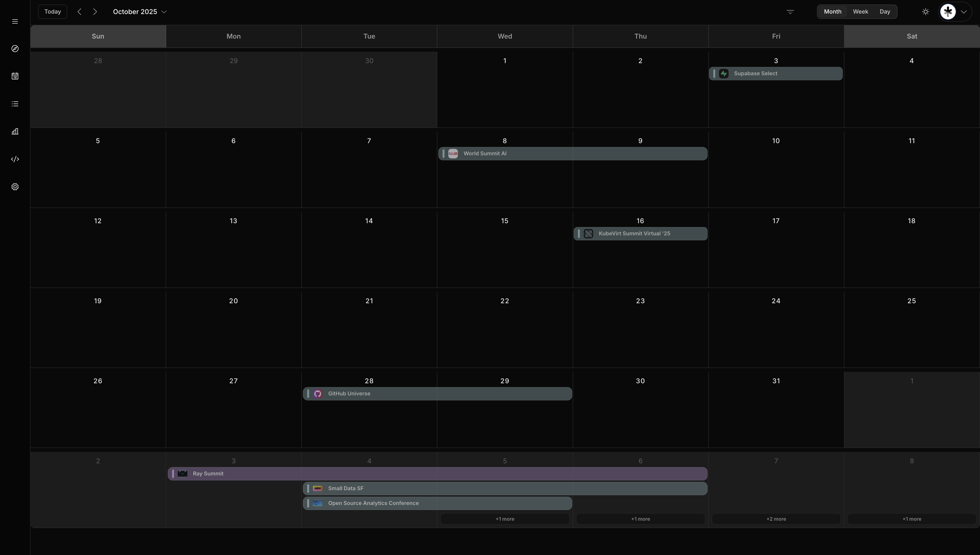Open the events list view icon
The height and width of the screenshot is (555, 980).
pos(15,104)
